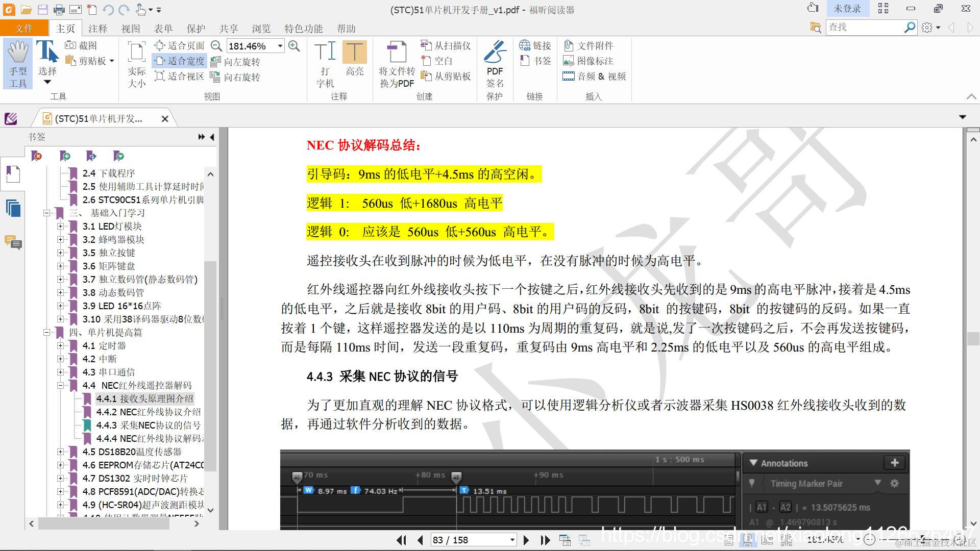Open the zoom percentage dropdown
The height and width of the screenshot is (551, 980).
(280, 46)
